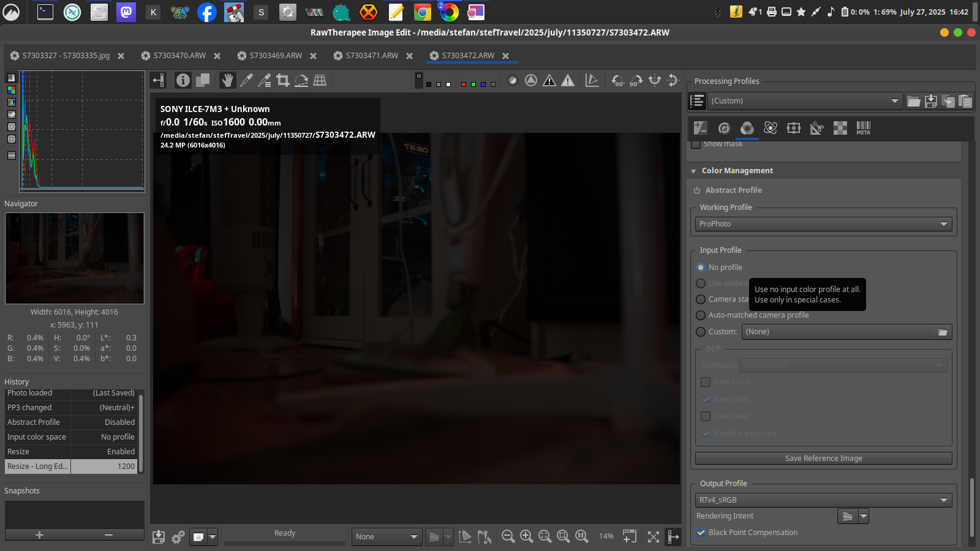Save current image using bottom toolbar icon
The width and height of the screenshot is (980, 551).
point(159,537)
